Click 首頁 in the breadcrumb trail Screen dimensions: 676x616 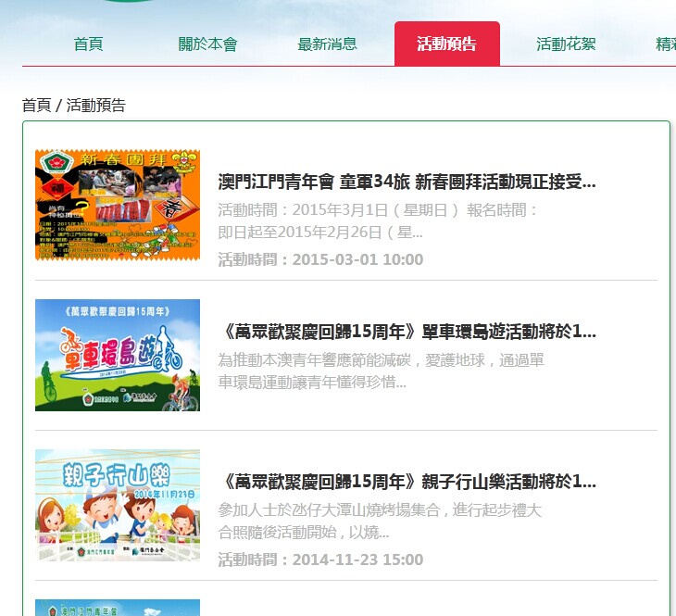click(x=36, y=105)
